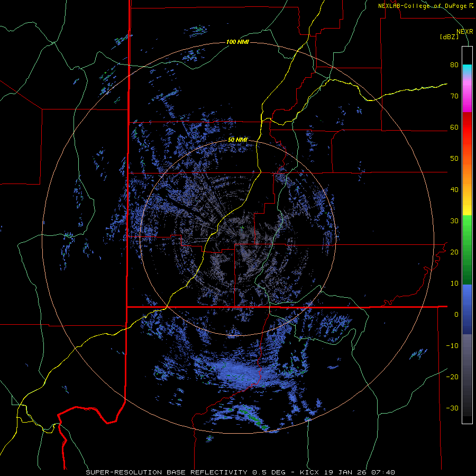Click the 10 dBZ value on the scale

454,283
